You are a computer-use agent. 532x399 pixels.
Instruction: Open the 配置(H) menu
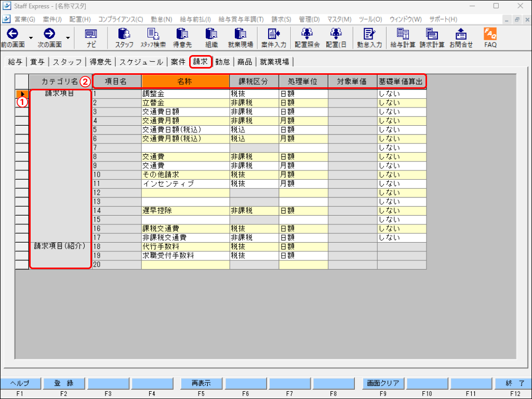click(80, 19)
